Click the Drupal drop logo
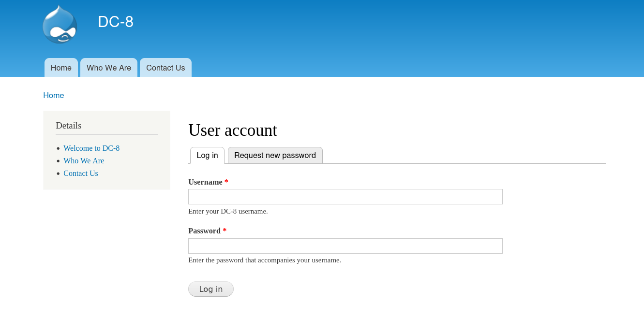644x317 pixels. click(60, 24)
